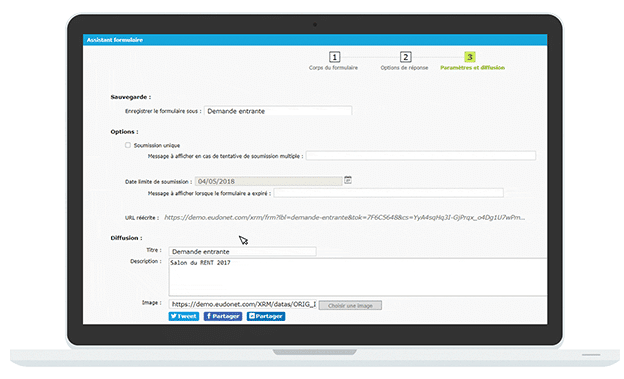Select step 3 Paramètres et diffusion
Screen dimensions: 624x379
click(472, 61)
